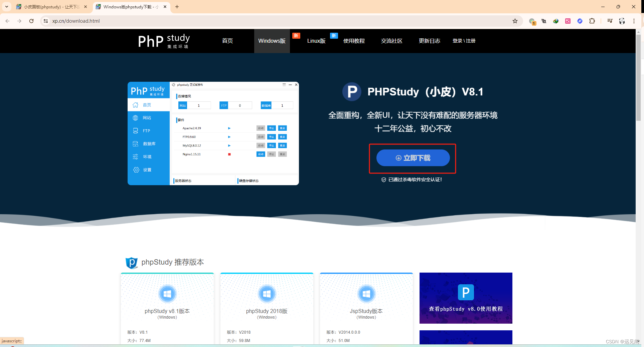This screenshot has height=347, width=644.
Task: Close the Windows版phpstudy下载 tab
Action: [165, 7]
